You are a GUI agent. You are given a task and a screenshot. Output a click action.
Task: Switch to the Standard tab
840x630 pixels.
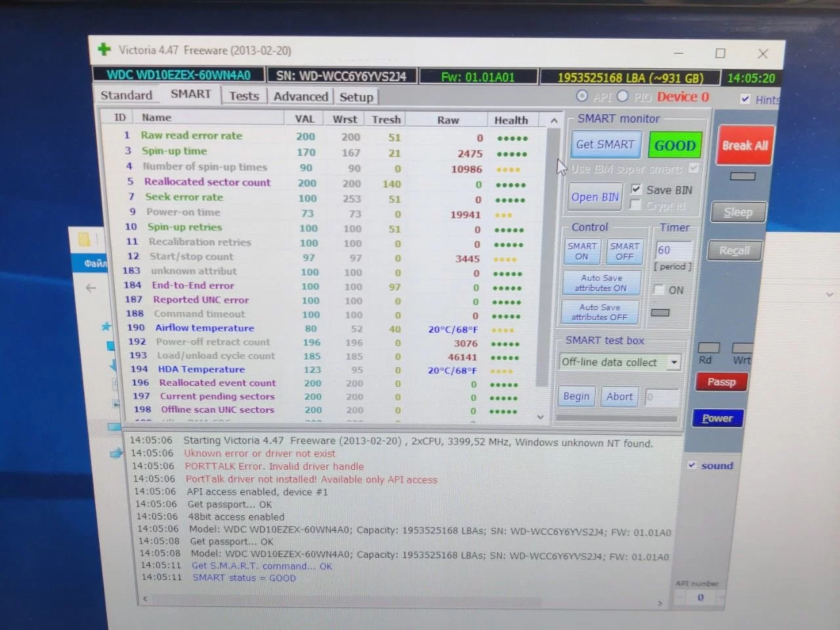(126, 95)
